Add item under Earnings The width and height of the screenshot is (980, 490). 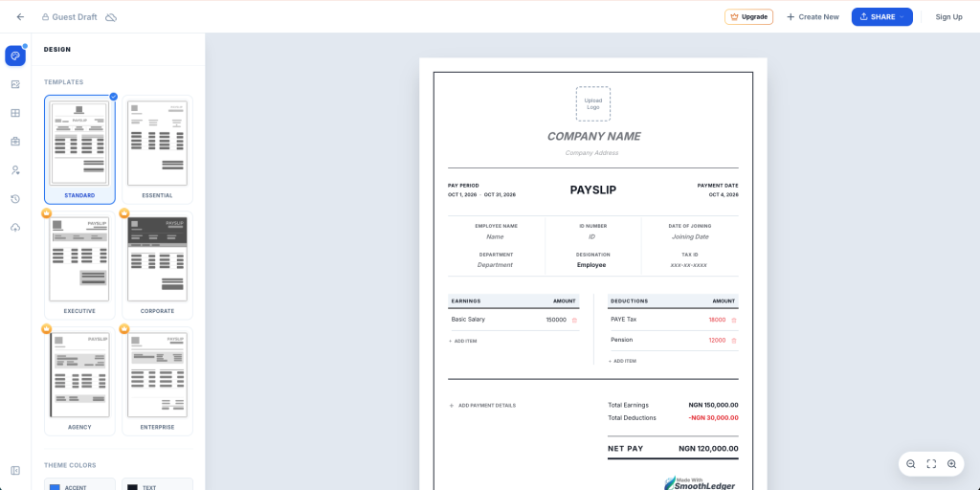pos(463,342)
